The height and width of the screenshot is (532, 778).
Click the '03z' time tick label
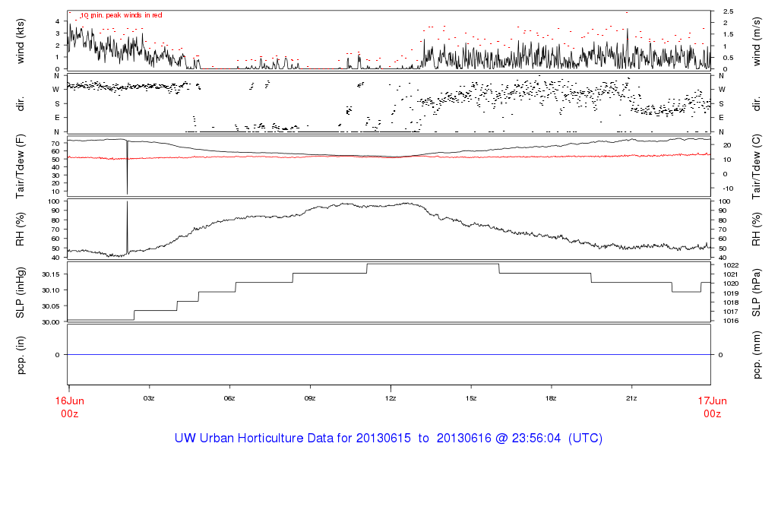tap(149, 398)
